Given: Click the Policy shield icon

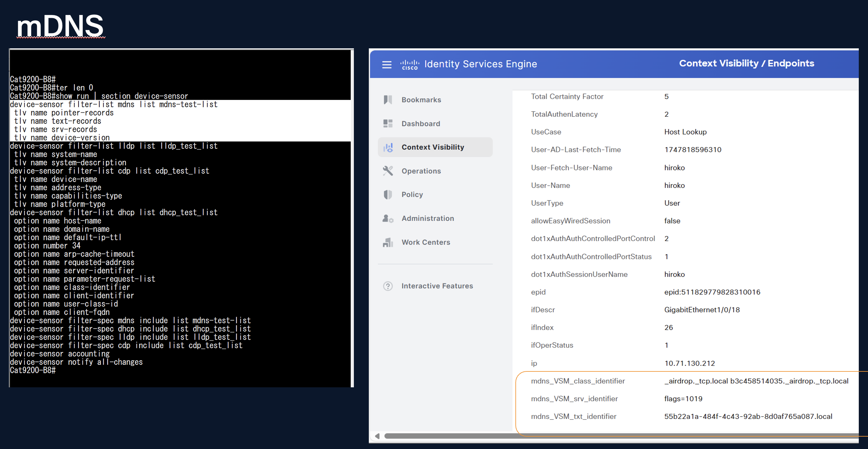Looking at the screenshot, I should [x=388, y=195].
